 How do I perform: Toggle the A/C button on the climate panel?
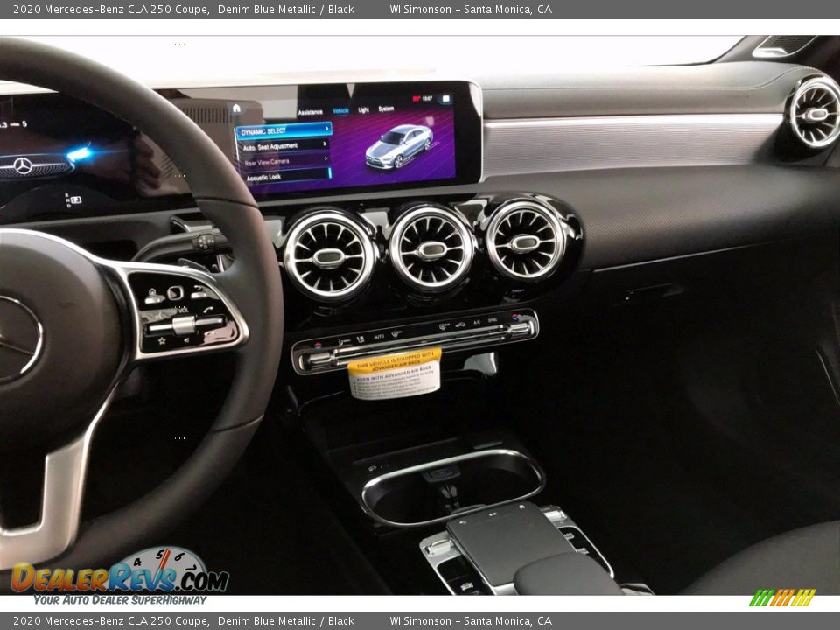(477, 323)
